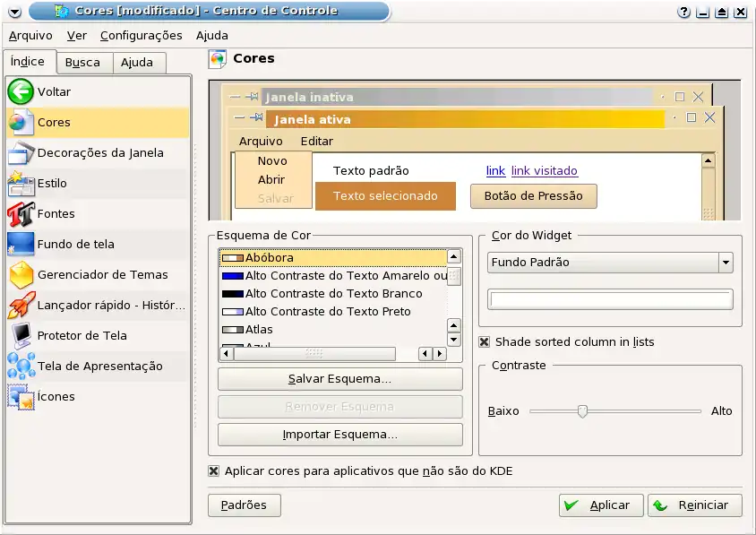Viewport: 756px width, 535px height.
Task: Switch to the Busca tab
Action: click(82, 63)
